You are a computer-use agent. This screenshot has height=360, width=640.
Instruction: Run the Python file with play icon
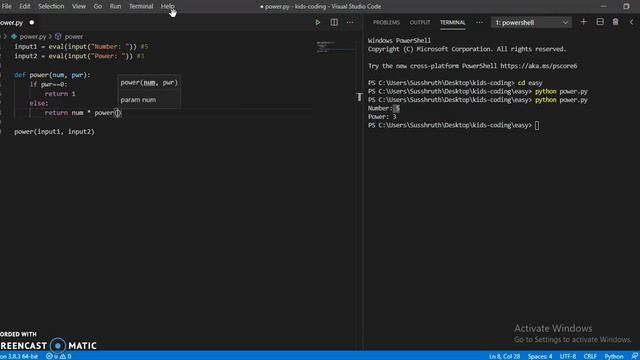(x=318, y=22)
